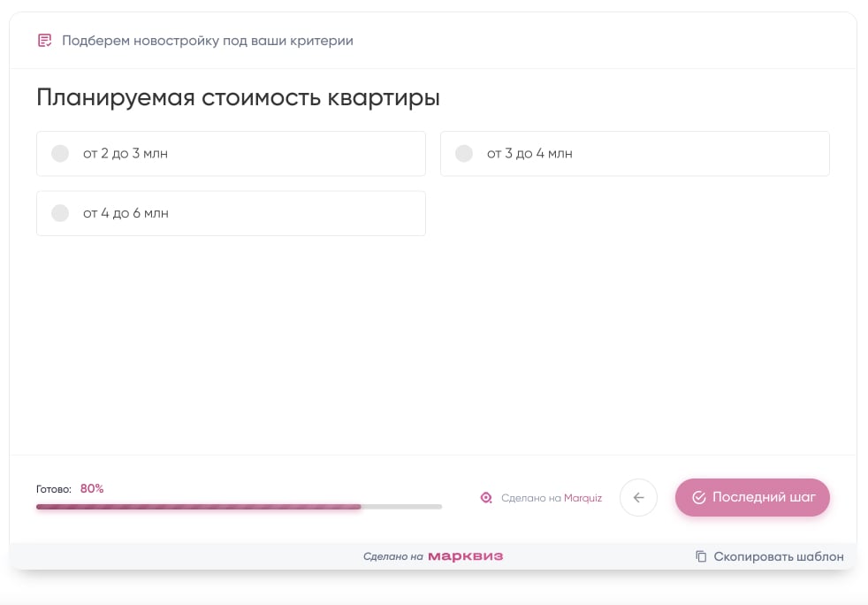Click the от 4 до 6 млн label text
Viewport: 868px width, 605px height.
point(126,213)
